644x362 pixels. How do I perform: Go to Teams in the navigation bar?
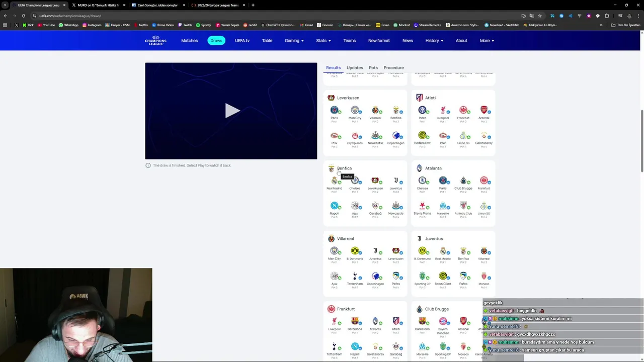(x=349, y=40)
